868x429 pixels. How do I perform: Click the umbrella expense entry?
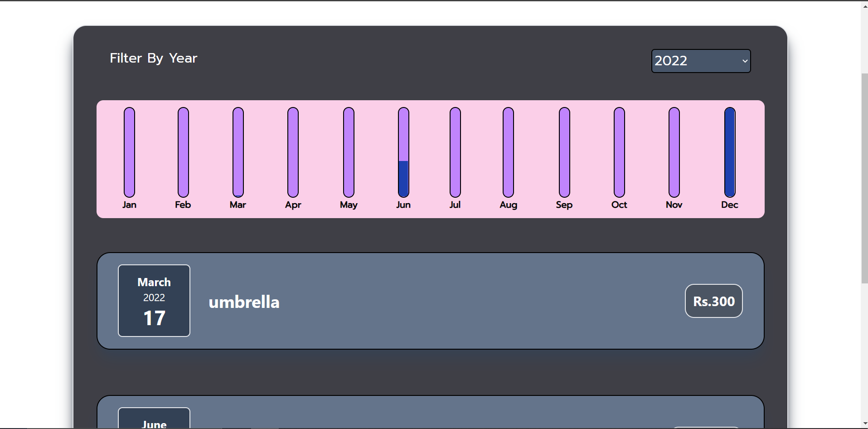244,302
